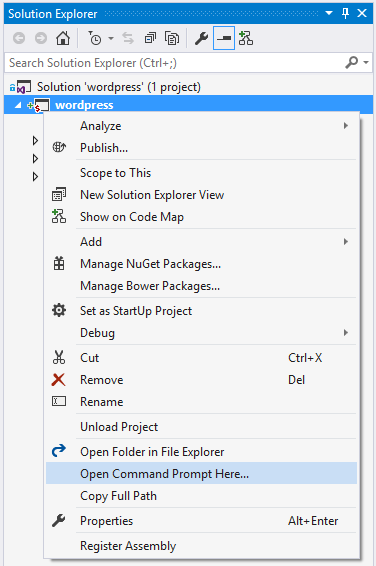
Task: Open the Pending Changes Filter dropdown arrow
Action: click(111, 38)
